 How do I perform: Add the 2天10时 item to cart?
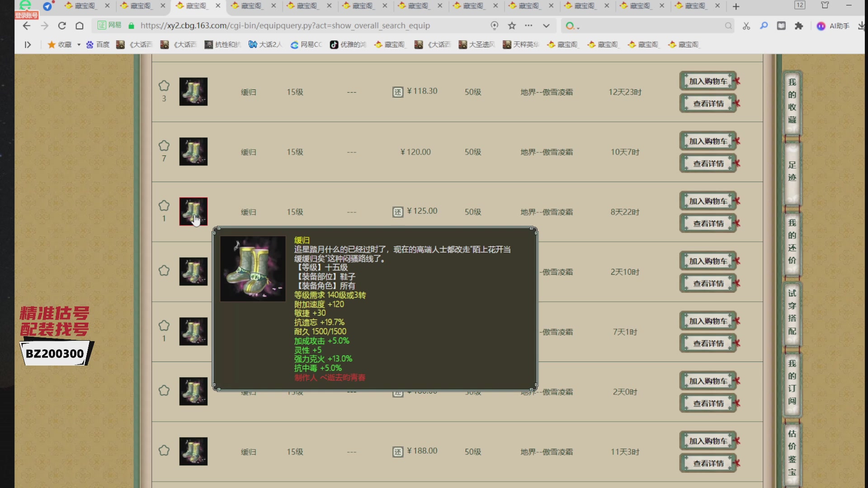[x=708, y=261]
